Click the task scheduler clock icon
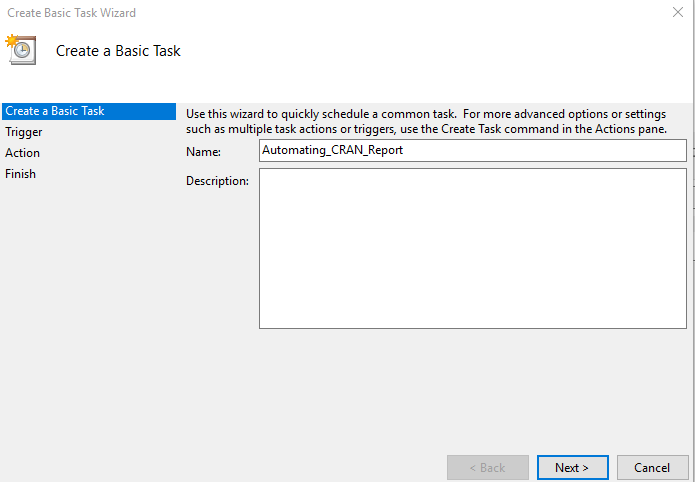The image size is (695, 482). point(20,50)
